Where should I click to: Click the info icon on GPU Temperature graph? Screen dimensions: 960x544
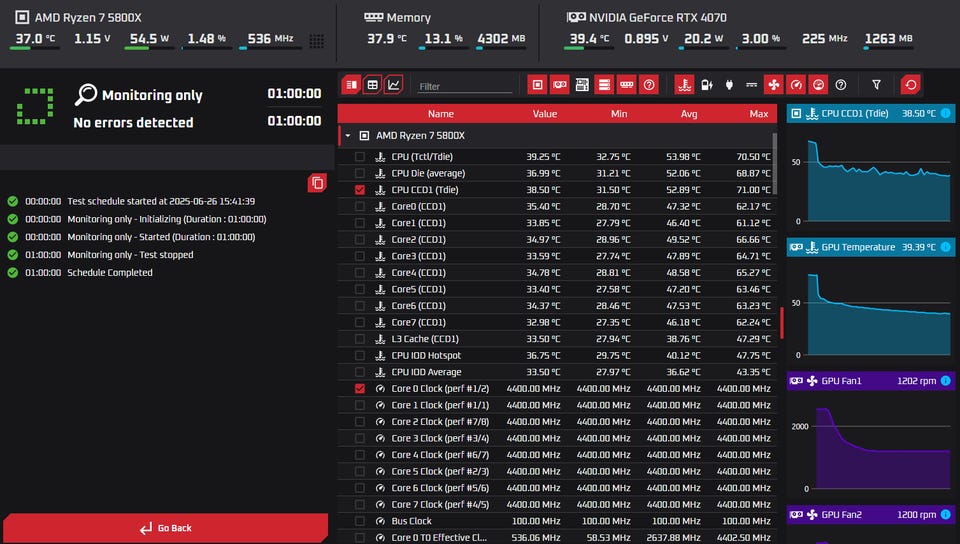pyautogui.click(x=945, y=247)
